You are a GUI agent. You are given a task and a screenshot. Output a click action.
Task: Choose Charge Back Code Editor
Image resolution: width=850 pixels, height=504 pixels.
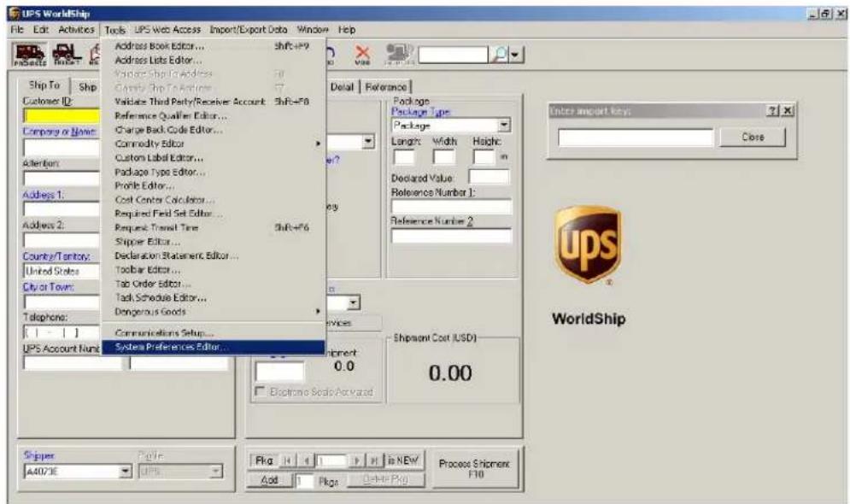tap(214, 130)
